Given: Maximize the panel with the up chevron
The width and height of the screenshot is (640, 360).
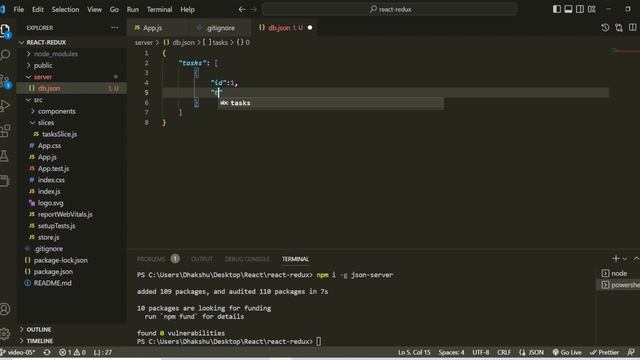Looking at the screenshot, I should coord(636,259).
